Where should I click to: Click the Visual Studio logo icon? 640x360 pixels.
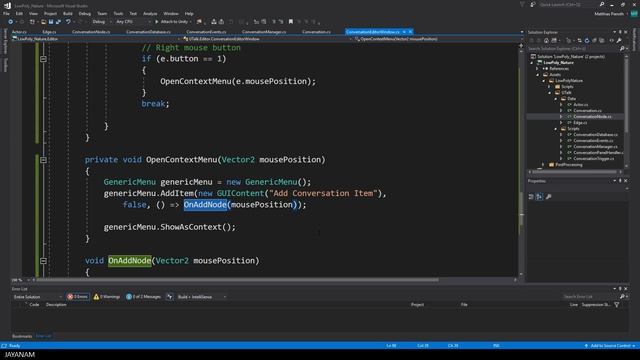(7, 5)
